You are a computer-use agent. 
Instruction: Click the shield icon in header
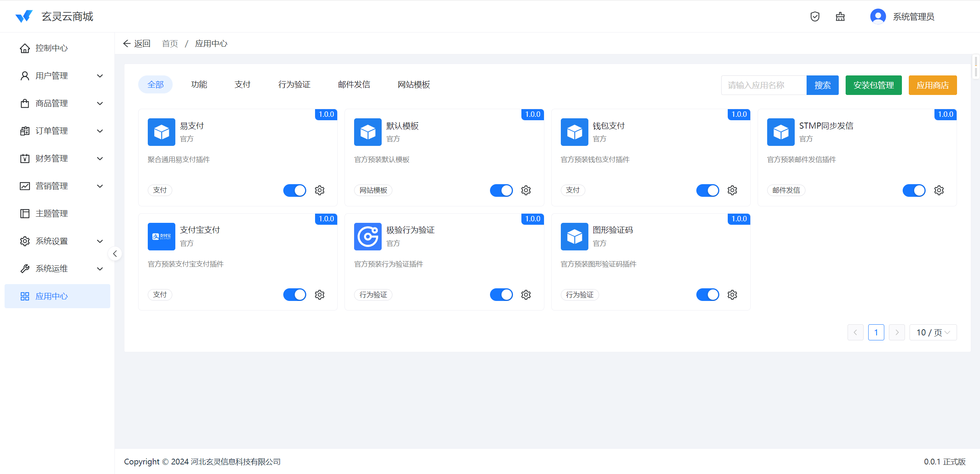point(815,16)
